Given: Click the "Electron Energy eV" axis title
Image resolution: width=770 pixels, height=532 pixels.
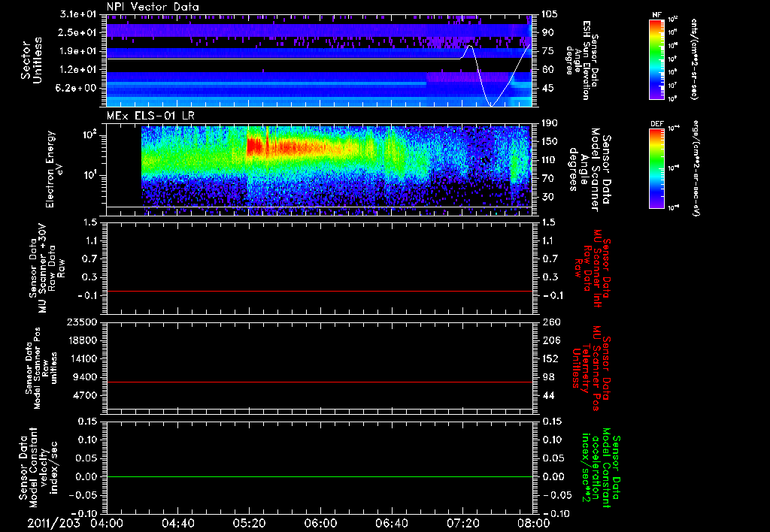Looking at the screenshot, I should (x=55, y=169).
